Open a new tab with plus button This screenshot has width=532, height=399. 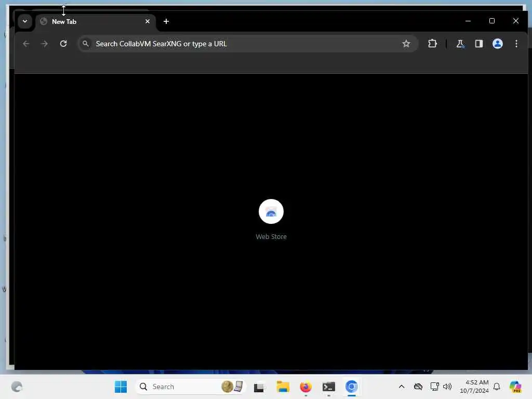click(166, 21)
